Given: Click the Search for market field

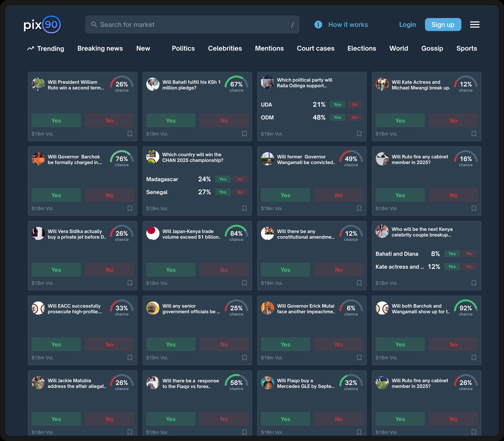Looking at the screenshot, I should point(192,25).
